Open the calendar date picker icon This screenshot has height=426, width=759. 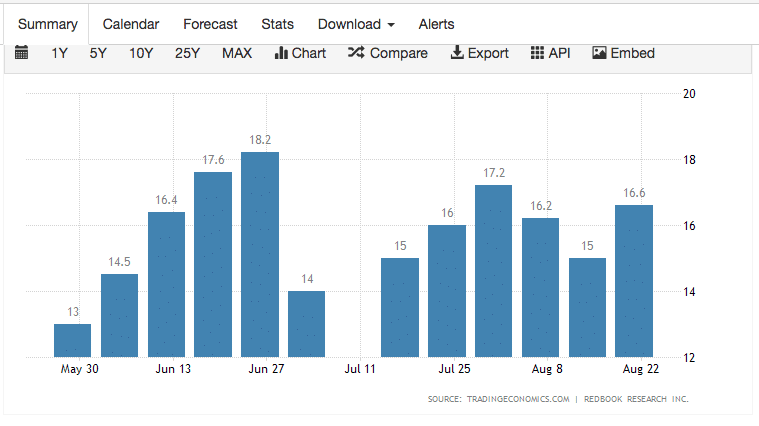click(22, 54)
